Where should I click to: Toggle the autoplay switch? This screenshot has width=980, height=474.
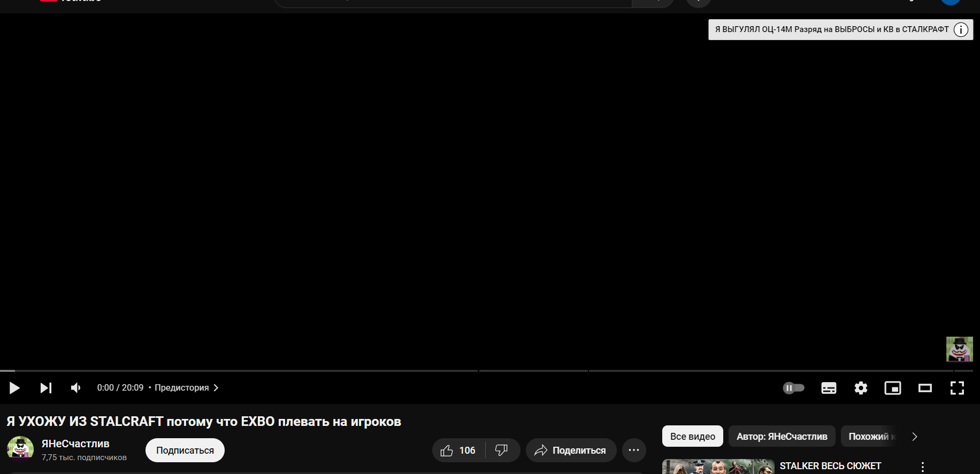click(x=794, y=388)
